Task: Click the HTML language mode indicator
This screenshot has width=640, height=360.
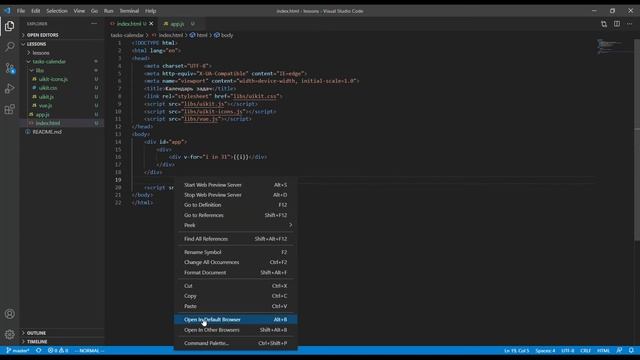Action: coord(603,351)
